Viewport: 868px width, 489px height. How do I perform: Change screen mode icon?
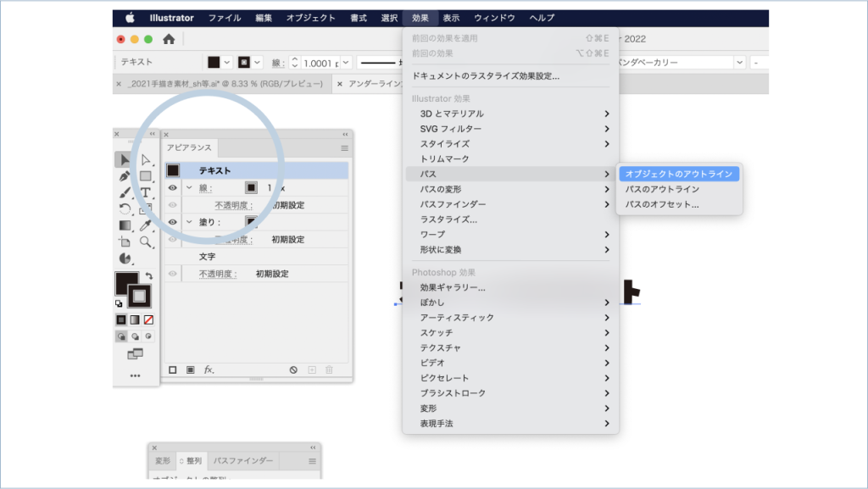coord(135,354)
